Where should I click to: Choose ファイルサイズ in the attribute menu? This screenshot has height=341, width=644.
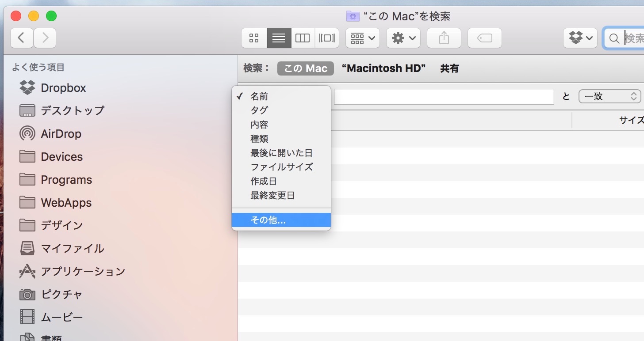[281, 167]
